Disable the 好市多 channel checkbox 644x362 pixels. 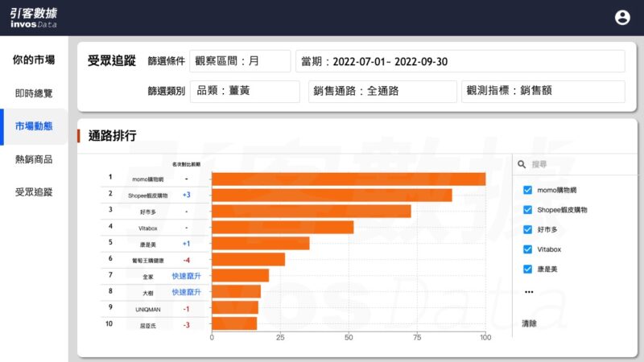click(528, 229)
